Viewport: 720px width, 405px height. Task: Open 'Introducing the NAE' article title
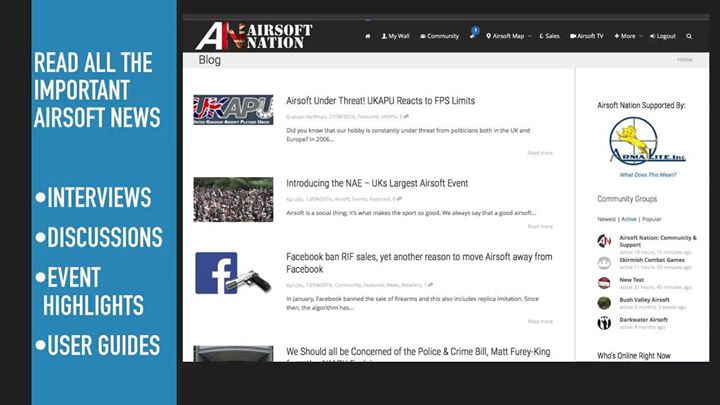tap(377, 183)
